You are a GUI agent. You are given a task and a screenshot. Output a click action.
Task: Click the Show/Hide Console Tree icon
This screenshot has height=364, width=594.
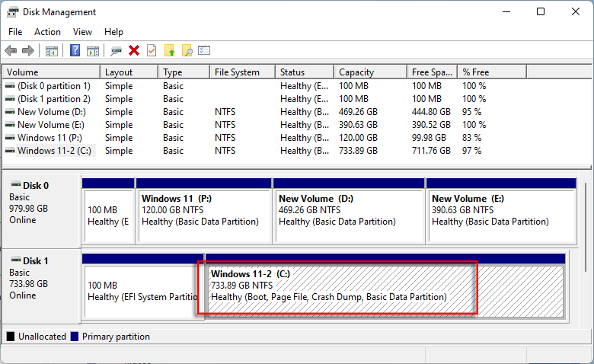point(52,50)
